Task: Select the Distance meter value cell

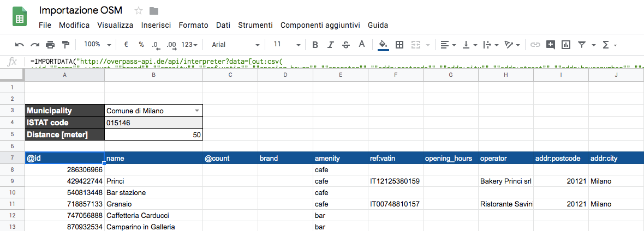Action: pyautogui.click(x=153, y=135)
